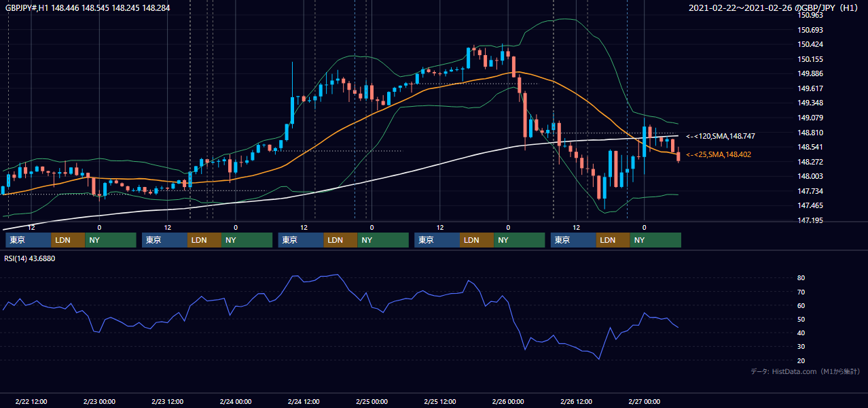Click the 150.424 price axis label

tap(810, 44)
